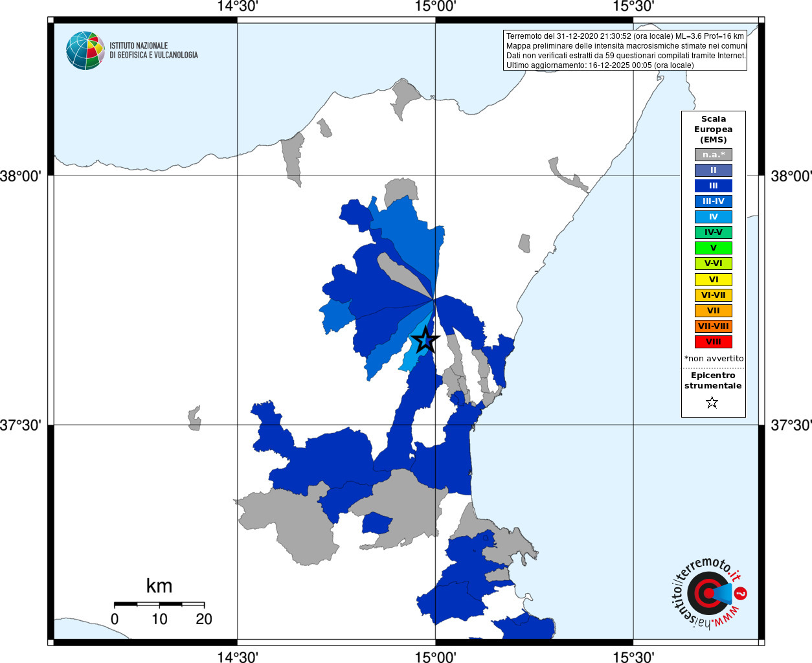Select the orange VII legend swatch

click(x=714, y=311)
